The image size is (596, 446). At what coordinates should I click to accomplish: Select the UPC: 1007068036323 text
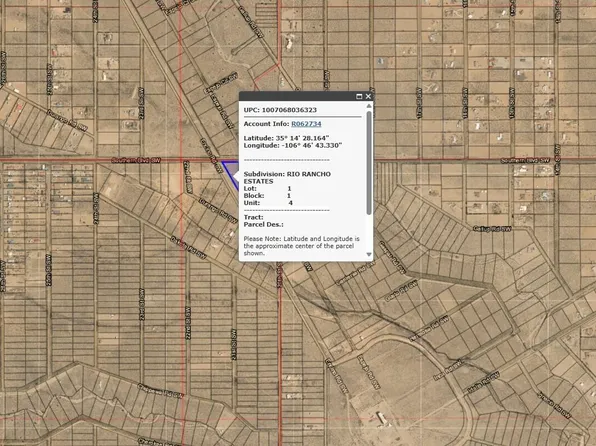click(280, 110)
